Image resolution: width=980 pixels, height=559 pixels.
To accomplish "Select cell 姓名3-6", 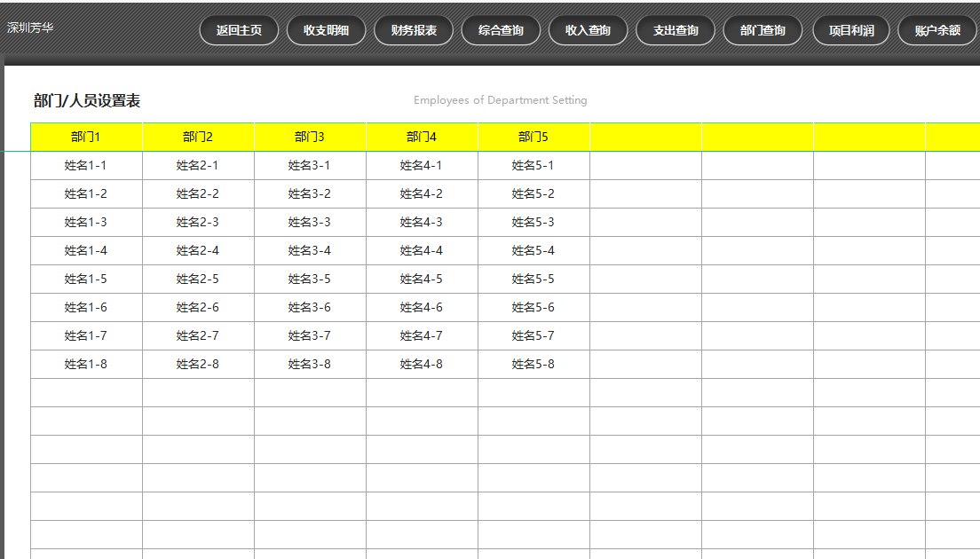I will tap(310, 307).
